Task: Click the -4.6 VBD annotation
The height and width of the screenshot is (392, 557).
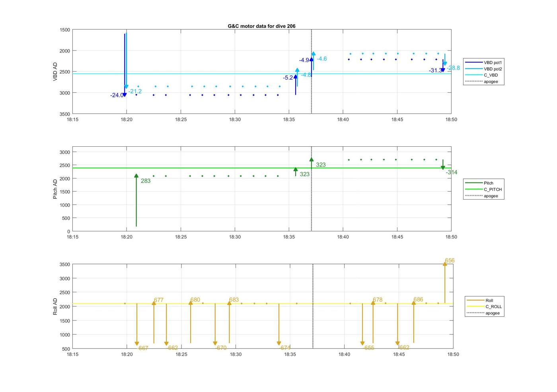Action: [321, 59]
